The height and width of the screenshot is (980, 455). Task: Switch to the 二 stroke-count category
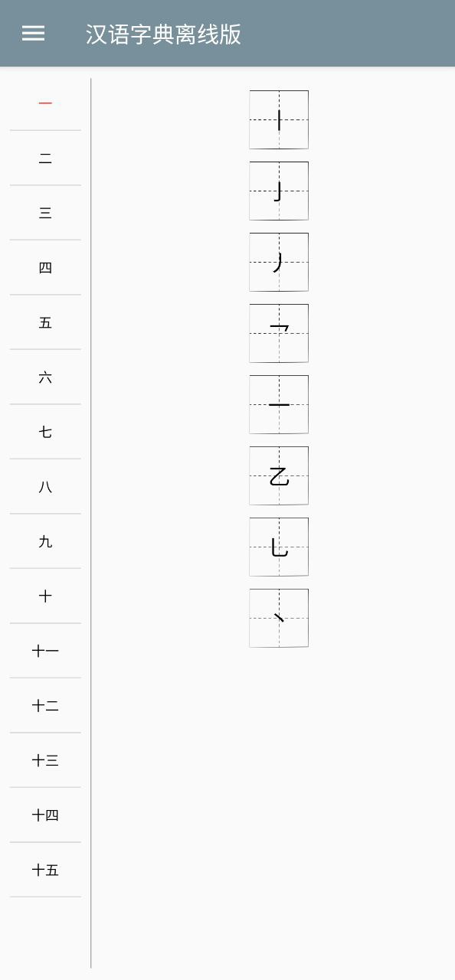click(x=44, y=158)
